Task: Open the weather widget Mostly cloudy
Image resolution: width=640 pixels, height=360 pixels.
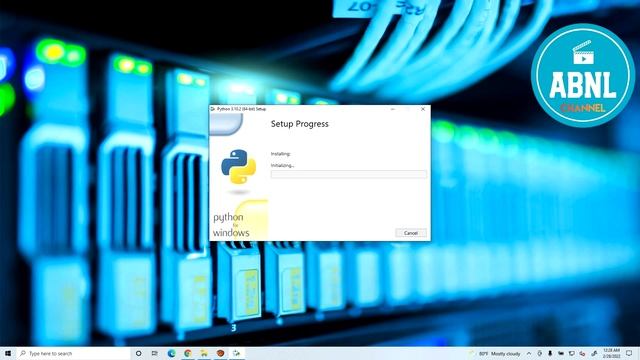Action: 496,353
